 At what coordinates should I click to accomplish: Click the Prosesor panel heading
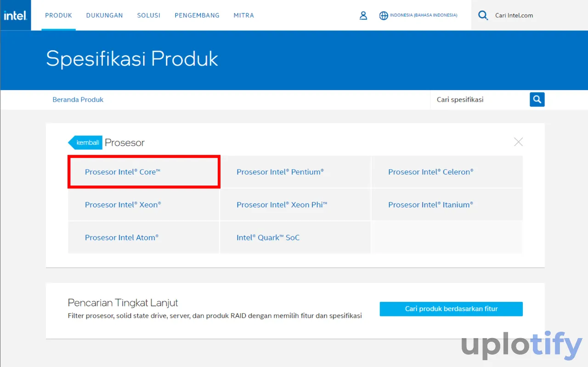[124, 142]
